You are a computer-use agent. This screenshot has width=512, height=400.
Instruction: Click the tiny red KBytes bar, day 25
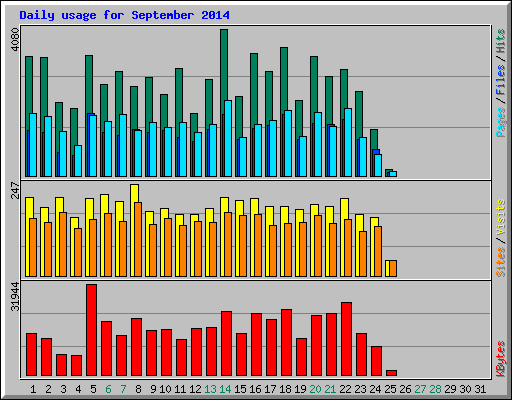(x=391, y=373)
